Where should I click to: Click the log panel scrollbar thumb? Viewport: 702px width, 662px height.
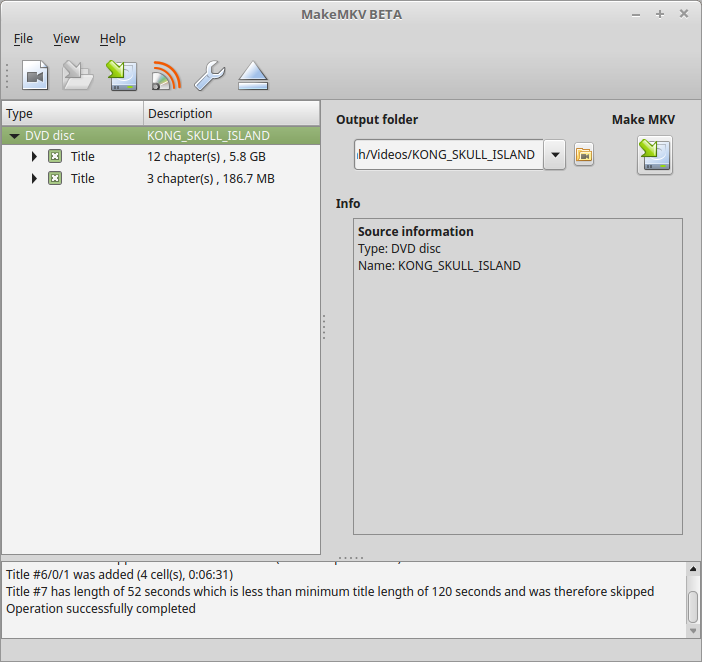coord(693,607)
